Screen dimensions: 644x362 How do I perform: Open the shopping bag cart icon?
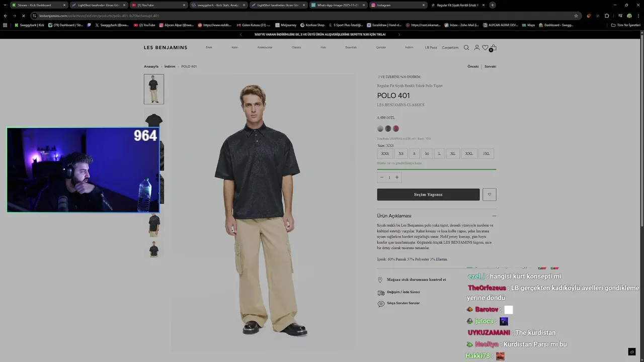[494, 48]
